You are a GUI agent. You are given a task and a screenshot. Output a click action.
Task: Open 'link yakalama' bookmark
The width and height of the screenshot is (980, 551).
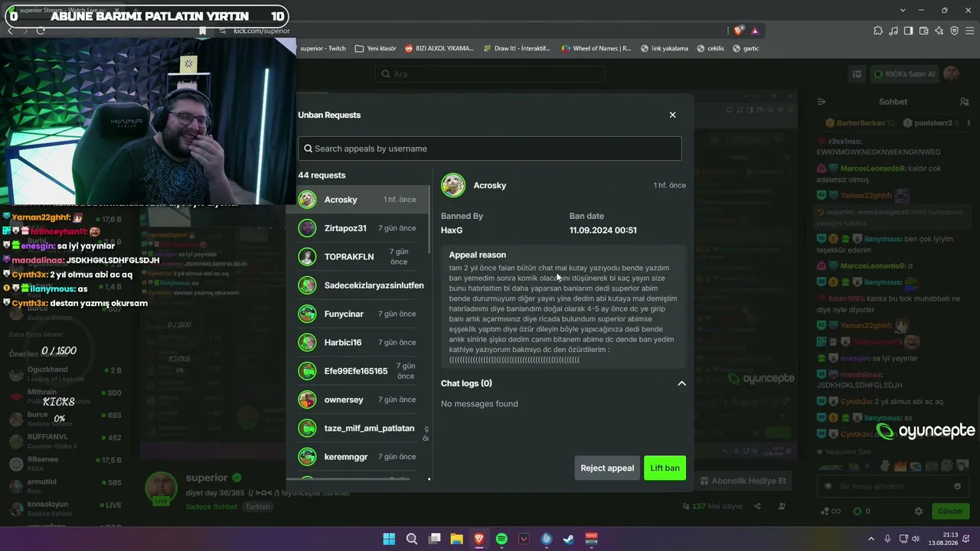tap(664, 48)
